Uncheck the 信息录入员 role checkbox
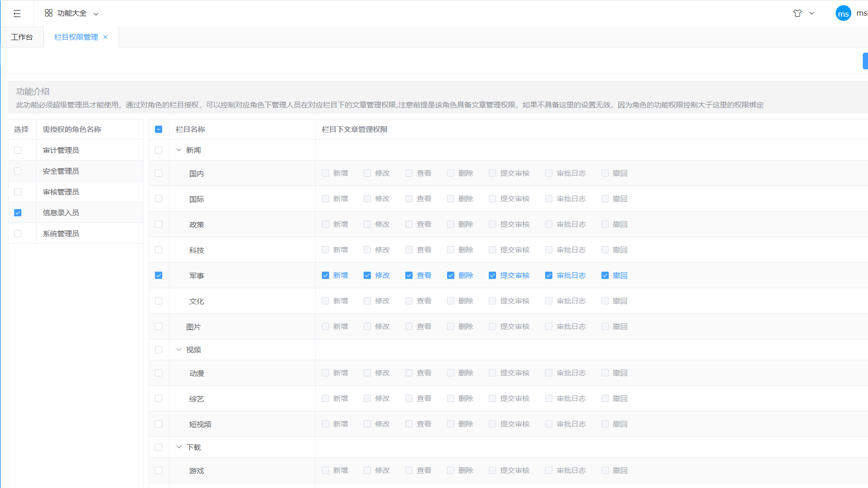Image resolution: width=868 pixels, height=488 pixels. (18, 213)
